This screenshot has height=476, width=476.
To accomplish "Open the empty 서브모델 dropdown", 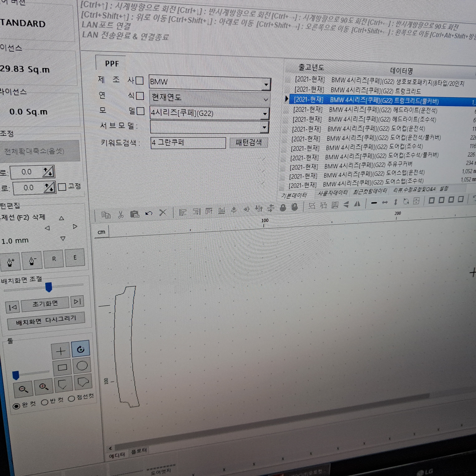I will pos(264,127).
